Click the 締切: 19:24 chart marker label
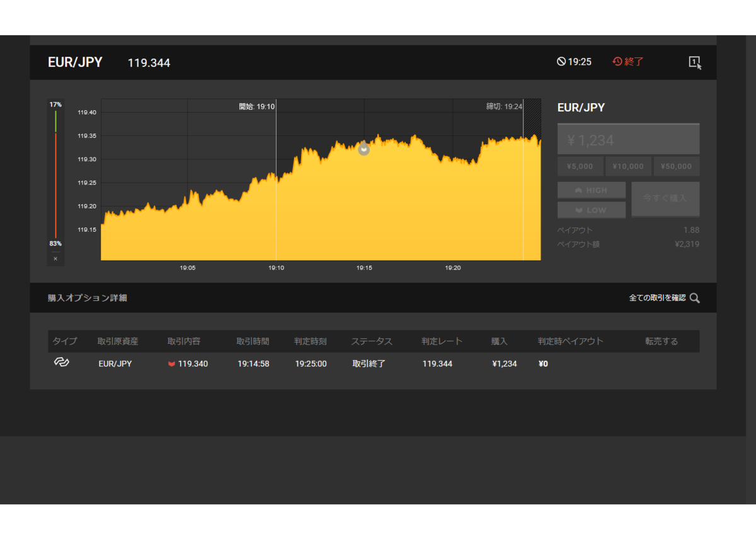 coord(504,106)
